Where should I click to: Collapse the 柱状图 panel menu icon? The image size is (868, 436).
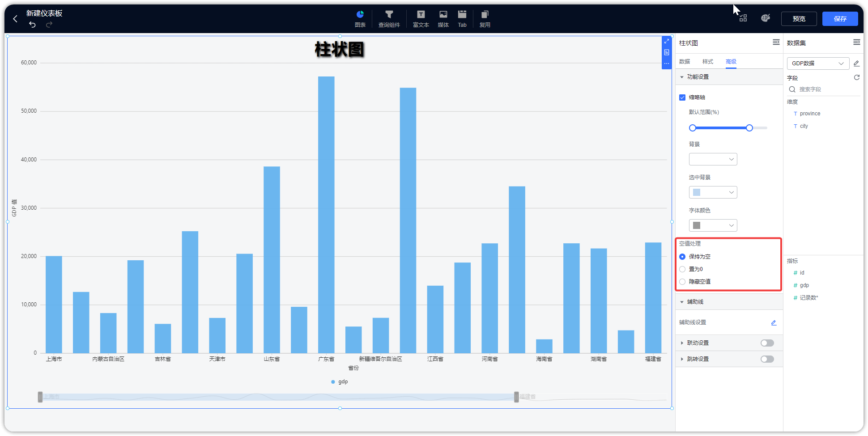[x=776, y=42]
